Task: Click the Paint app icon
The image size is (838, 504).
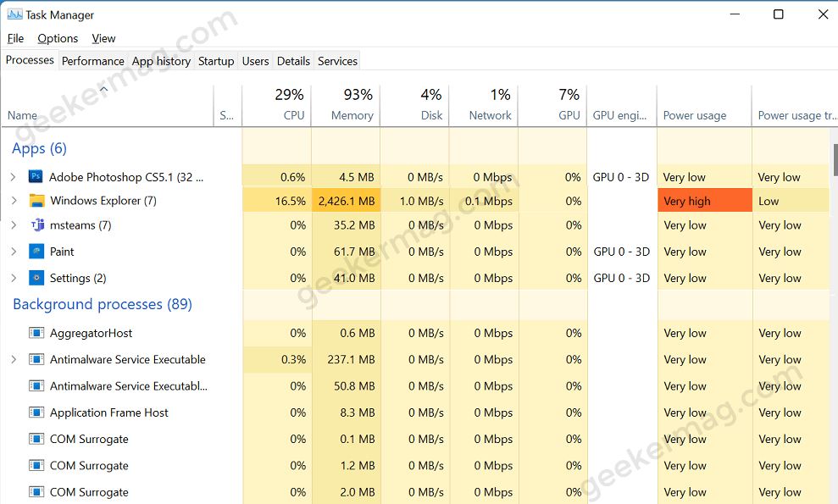Action: 35,252
